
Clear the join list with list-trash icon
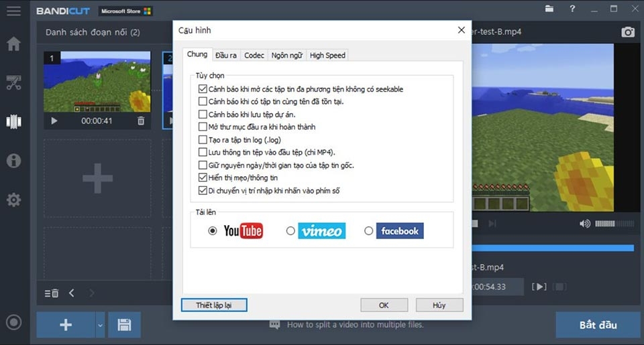coord(52,293)
